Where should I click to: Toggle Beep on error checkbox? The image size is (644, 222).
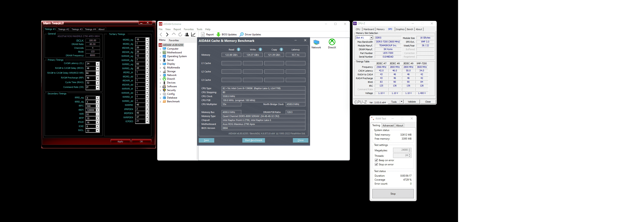(x=376, y=160)
